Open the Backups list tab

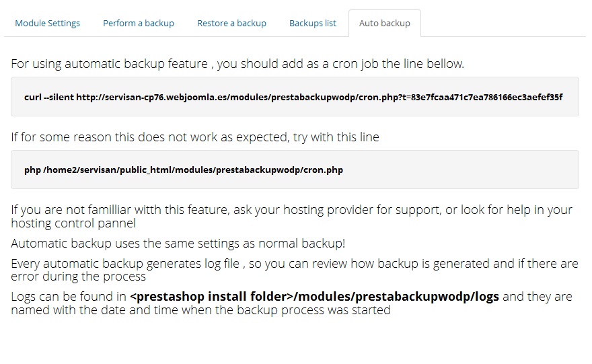[313, 24]
